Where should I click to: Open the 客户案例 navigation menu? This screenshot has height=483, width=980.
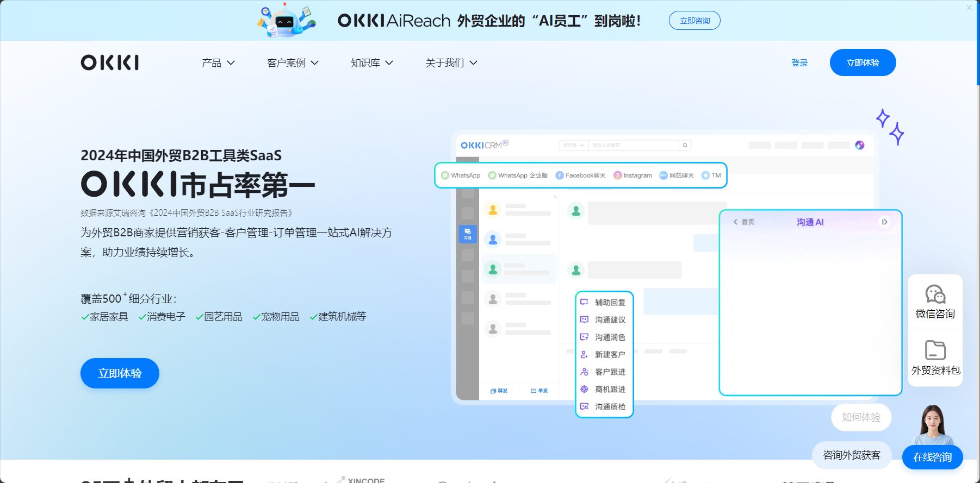(x=293, y=63)
